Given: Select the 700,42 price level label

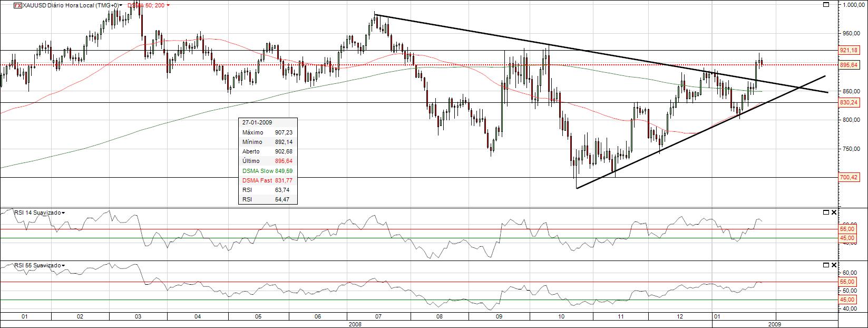Looking at the screenshot, I should (x=849, y=178).
